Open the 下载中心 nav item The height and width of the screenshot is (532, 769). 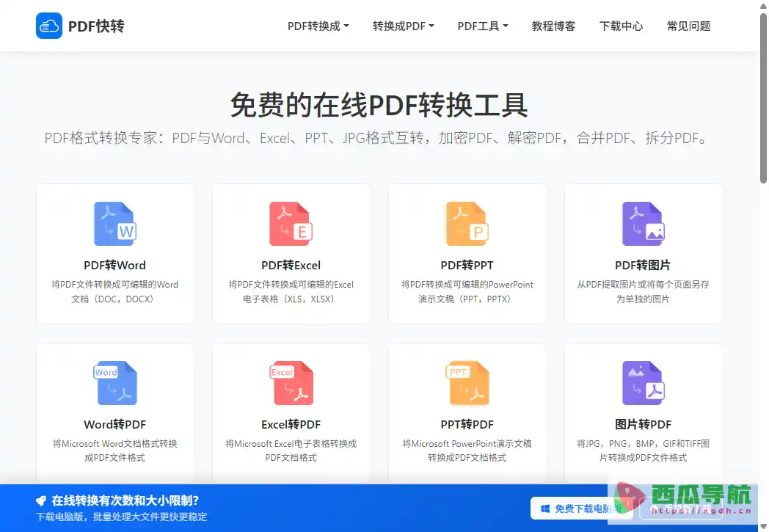click(621, 26)
